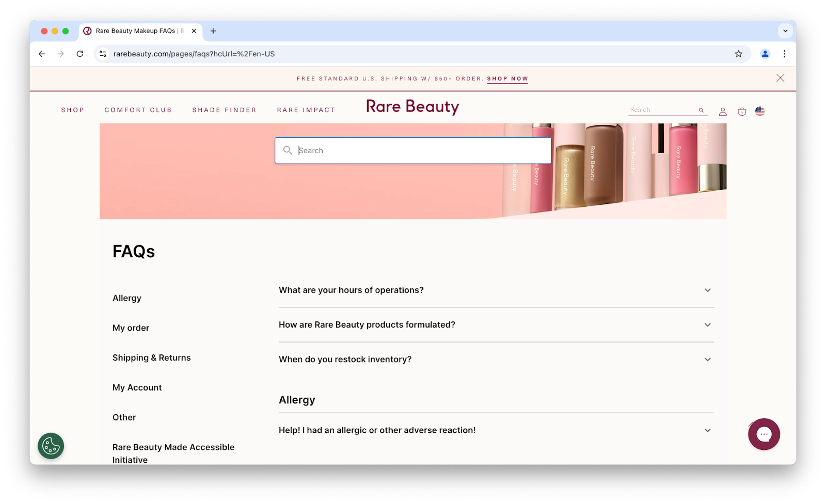Open the tab search dropdown arrow
Screen dimensions: 826x504
(x=785, y=31)
